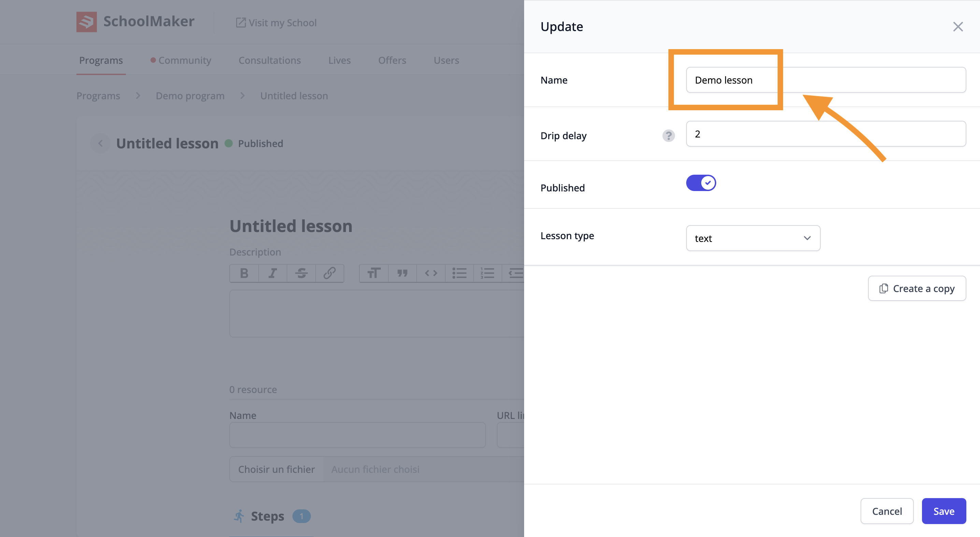Image resolution: width=980 pixels, height=537 pixels.
Task: Click the Drip delay input field
Action: [x=825, y=134]
